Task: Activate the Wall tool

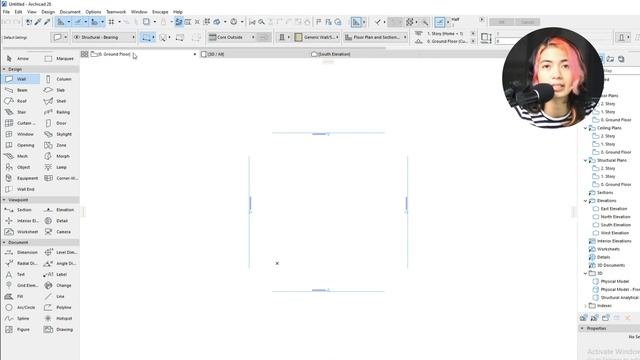Action: tap(21, 79)
